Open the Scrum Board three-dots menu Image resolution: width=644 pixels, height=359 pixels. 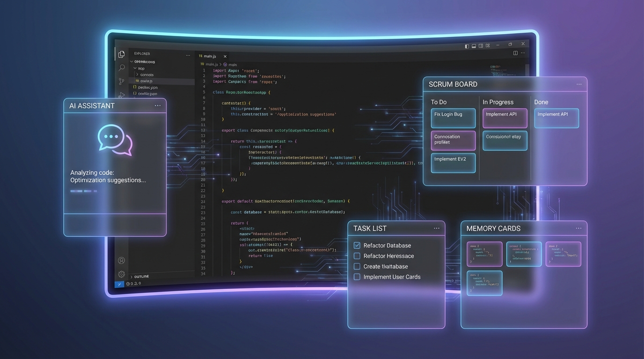[579, 85]
